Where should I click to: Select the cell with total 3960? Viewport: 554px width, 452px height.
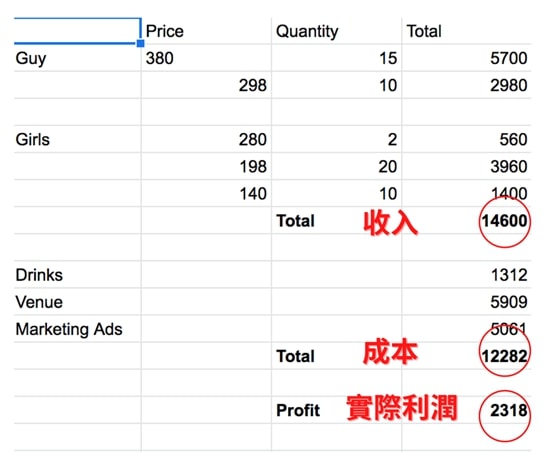pos(466,166)
